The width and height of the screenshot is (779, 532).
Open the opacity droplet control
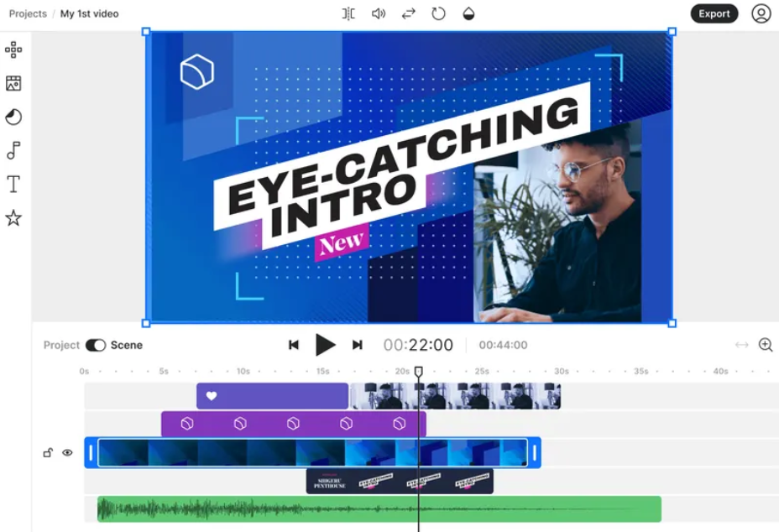(x=468, y=13)
